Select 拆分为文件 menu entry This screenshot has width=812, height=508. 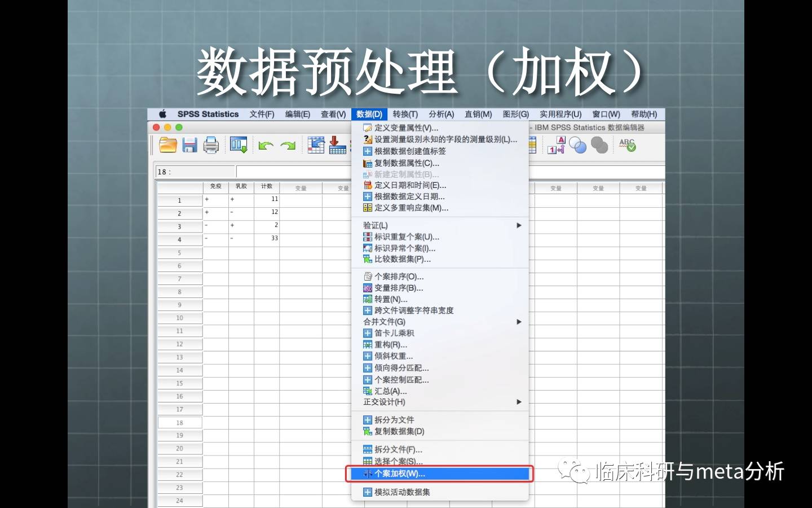(440, 420)
